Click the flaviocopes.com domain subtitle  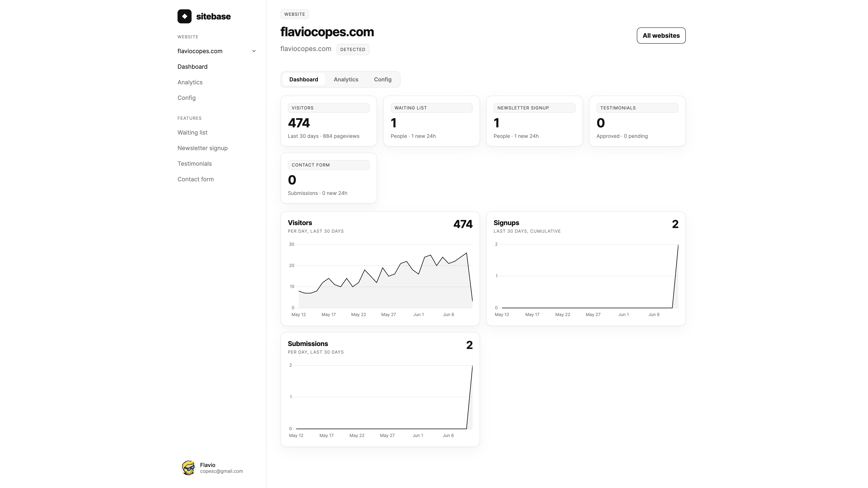coord(306,49)
